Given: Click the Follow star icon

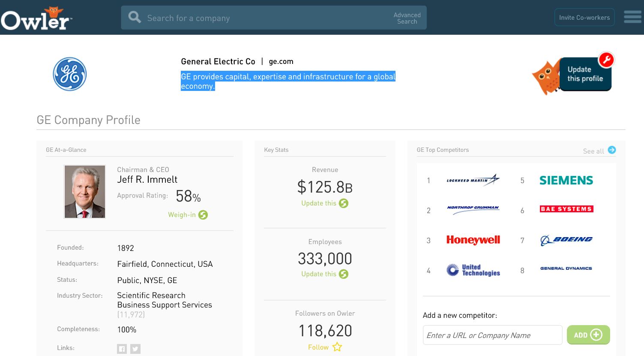Looking at the screenshot, I should coord(337,347).
